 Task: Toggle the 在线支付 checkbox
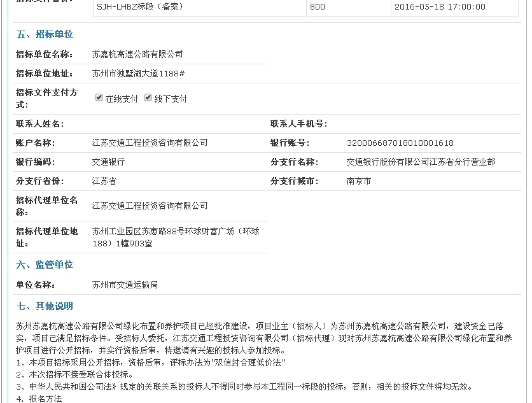point(99,98)
